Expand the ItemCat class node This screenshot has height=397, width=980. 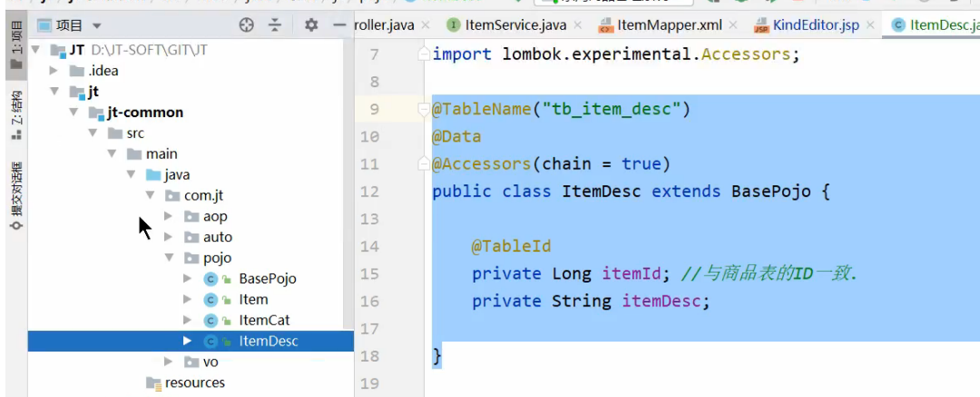tap(187, 320)
